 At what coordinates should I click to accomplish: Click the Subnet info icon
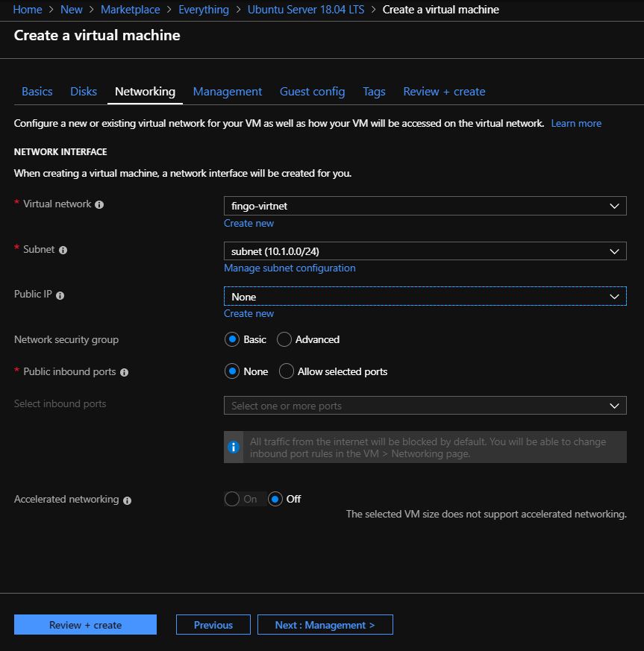[x=63, y=251]
